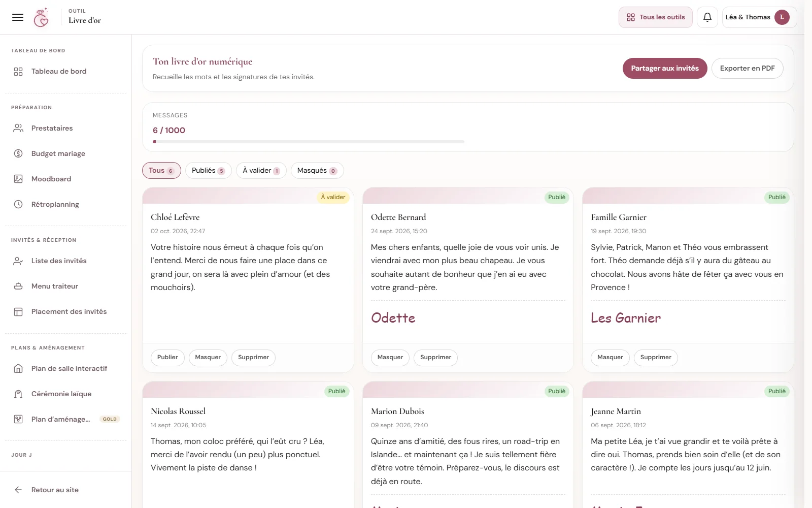This screenshot has height=508, width=812.
Task: Open Menu traiteur sidebar icon
Action: click(x=18, y=286)
